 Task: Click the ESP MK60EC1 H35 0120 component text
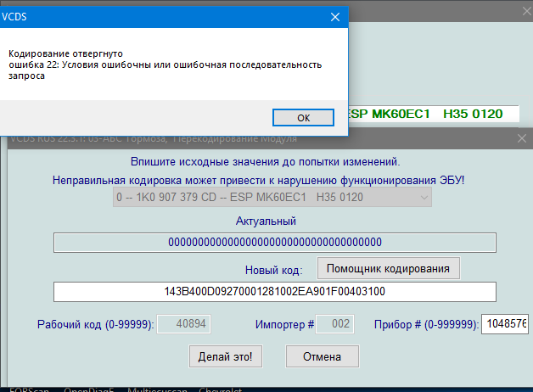pos(425,114)
